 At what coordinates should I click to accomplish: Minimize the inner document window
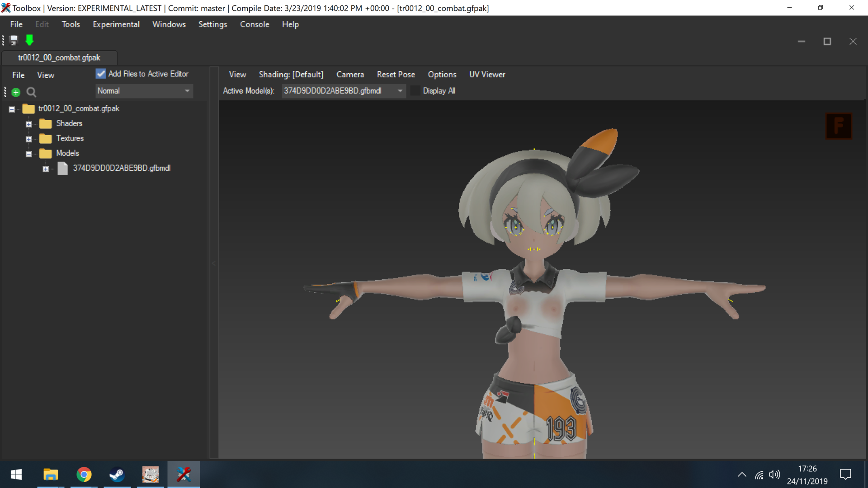coord(802,42)
